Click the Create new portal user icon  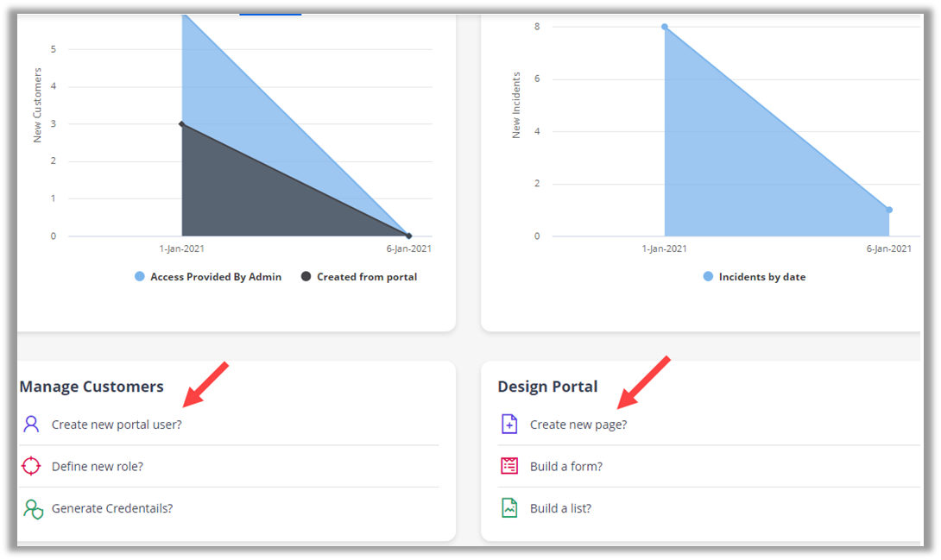point(31,424)
